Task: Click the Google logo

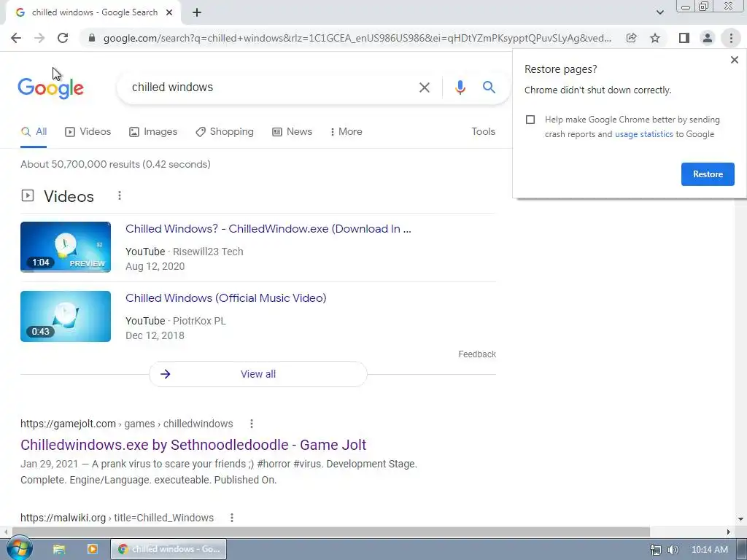Action: pyautogui.click(x=50, y=88)
